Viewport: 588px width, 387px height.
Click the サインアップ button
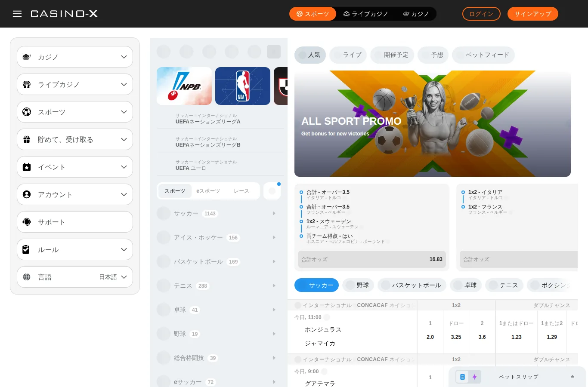point(533,14)
